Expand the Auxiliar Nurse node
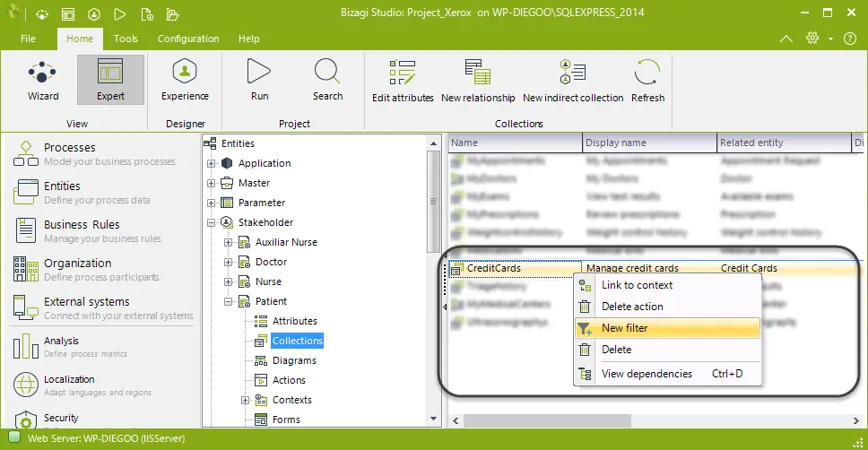Screen dimensions: 868x450 (x=228, y=242)
